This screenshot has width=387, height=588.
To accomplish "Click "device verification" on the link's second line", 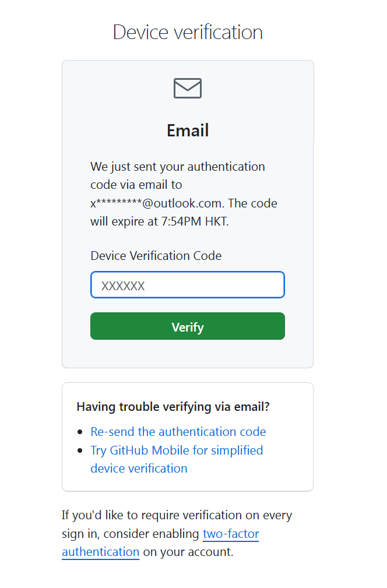I will [x=139, y=469].
